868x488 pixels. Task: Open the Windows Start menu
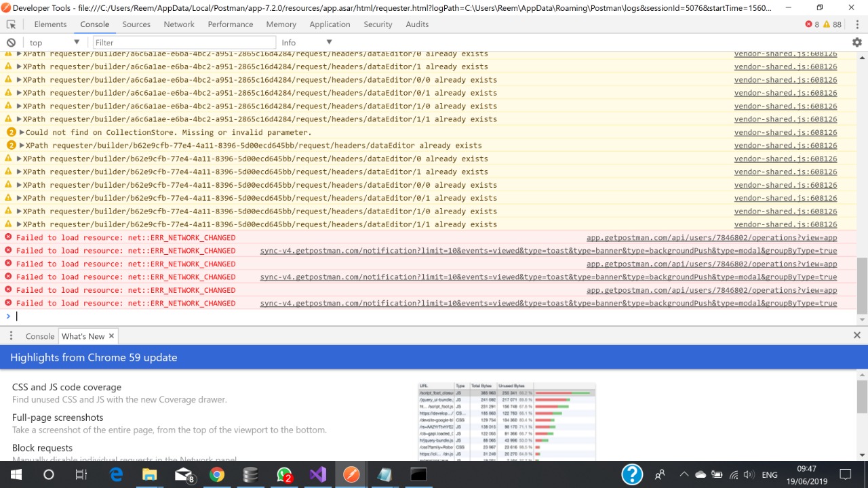(x=16, y=474)
